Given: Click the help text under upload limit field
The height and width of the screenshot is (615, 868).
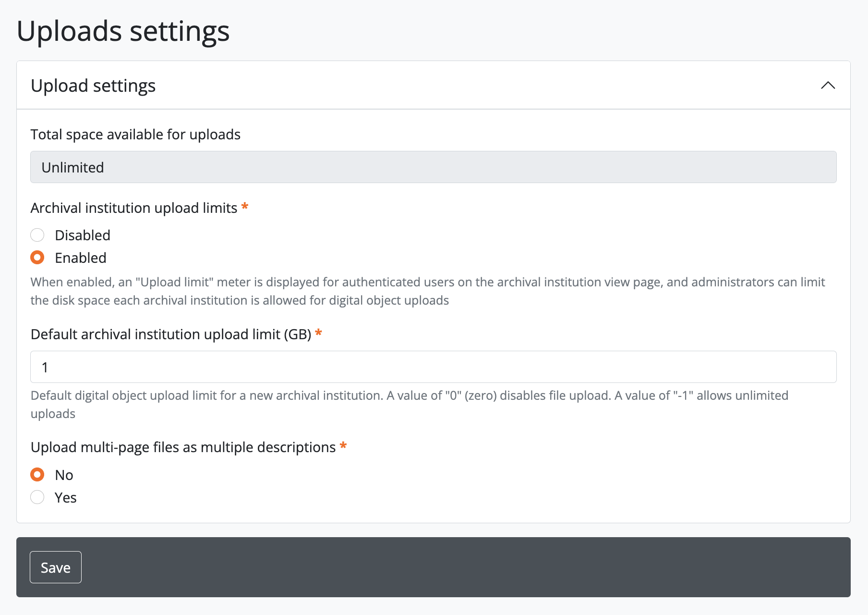Looking at the screenshot, I should (x=409, y=404).
